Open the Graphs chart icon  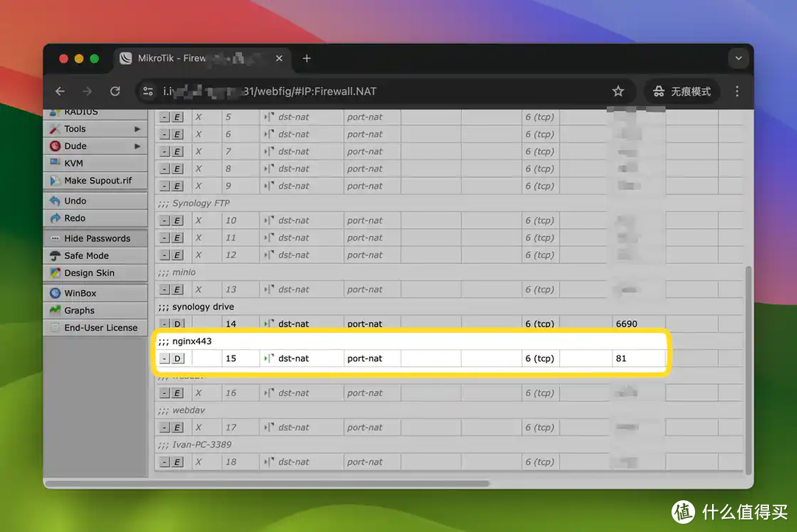tap(55, 311)
